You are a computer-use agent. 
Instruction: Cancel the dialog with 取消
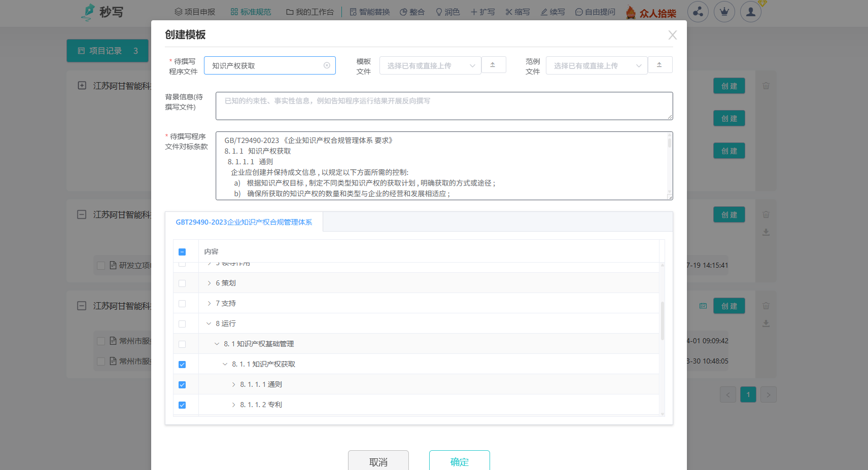(378, 462)
